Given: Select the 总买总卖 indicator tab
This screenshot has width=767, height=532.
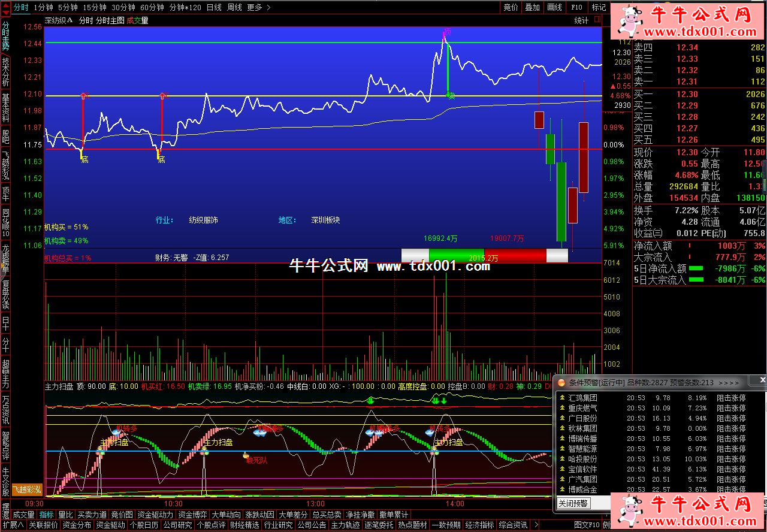Looking at the screenshot, I should [x=327, y=515].
